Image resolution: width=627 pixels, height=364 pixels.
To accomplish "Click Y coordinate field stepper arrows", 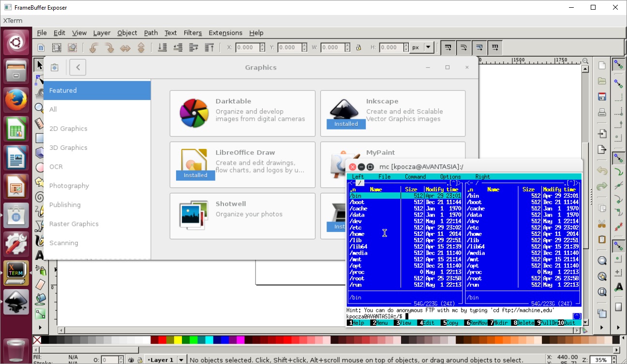I will point(304,47).
